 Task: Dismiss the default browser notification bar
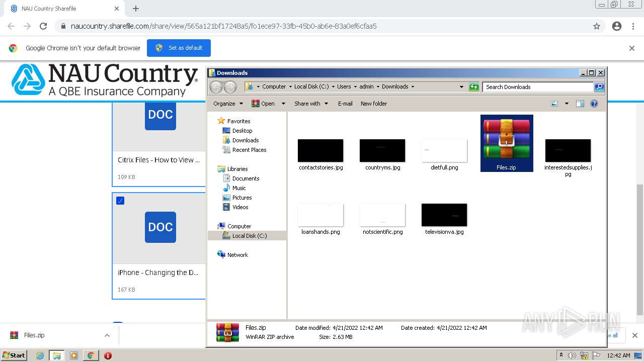click(632, 48)
